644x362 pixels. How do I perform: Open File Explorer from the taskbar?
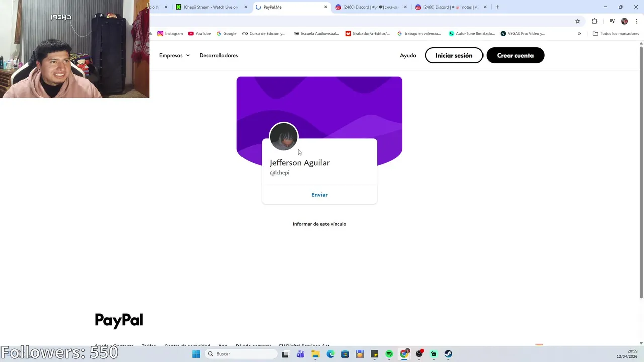tap(315, 354)
